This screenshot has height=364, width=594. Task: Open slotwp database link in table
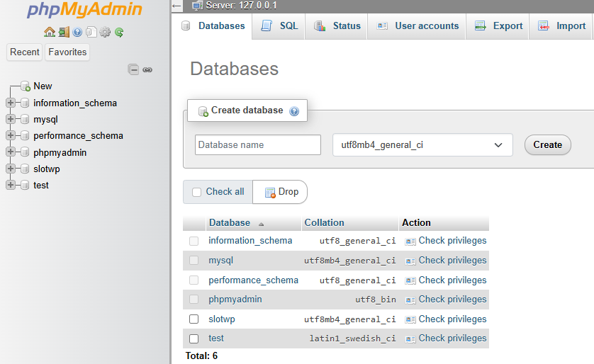(x=222, y=319)
